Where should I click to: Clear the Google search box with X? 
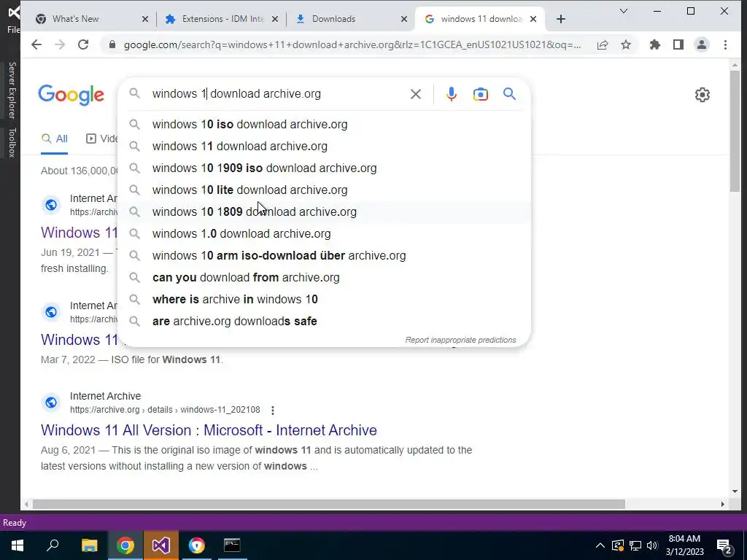tap(416, 94)
